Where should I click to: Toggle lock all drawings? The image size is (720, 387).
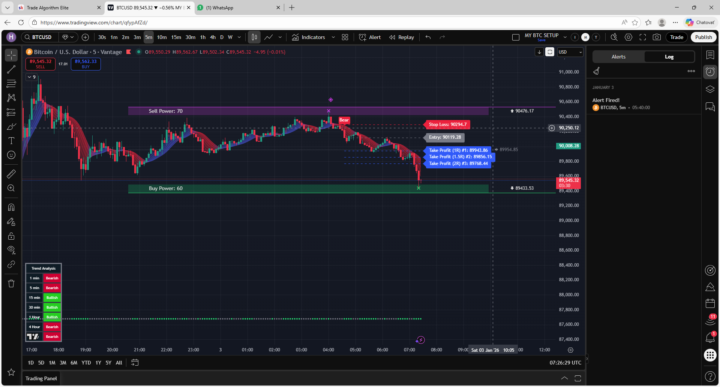point(11,236)
